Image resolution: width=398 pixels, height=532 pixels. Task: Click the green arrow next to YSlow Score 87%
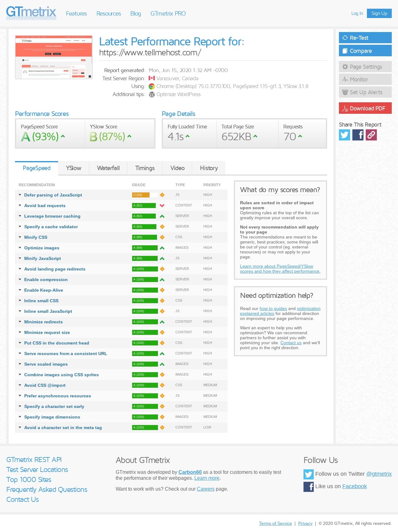pyautogui.click(x=129, y=136)
